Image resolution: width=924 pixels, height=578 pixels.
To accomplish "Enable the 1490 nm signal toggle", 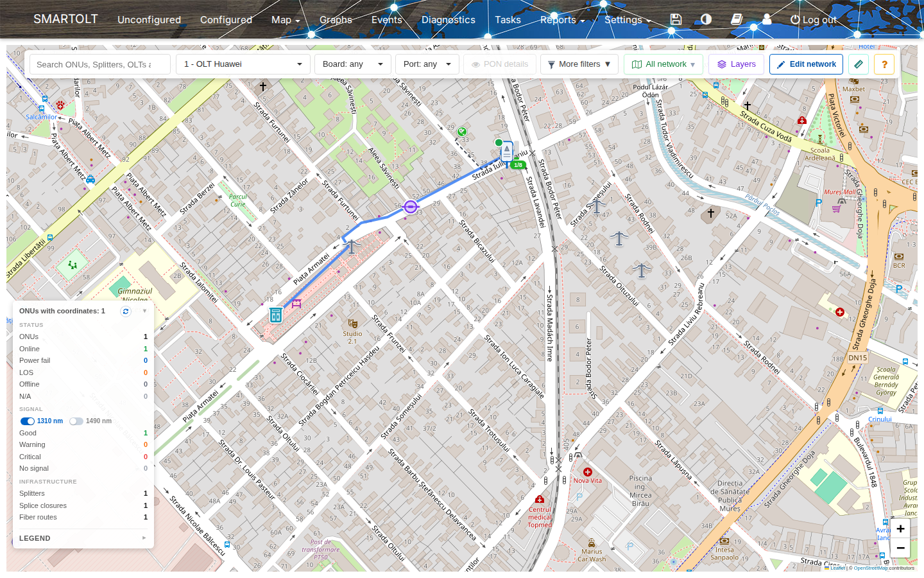I will point(76,421).
